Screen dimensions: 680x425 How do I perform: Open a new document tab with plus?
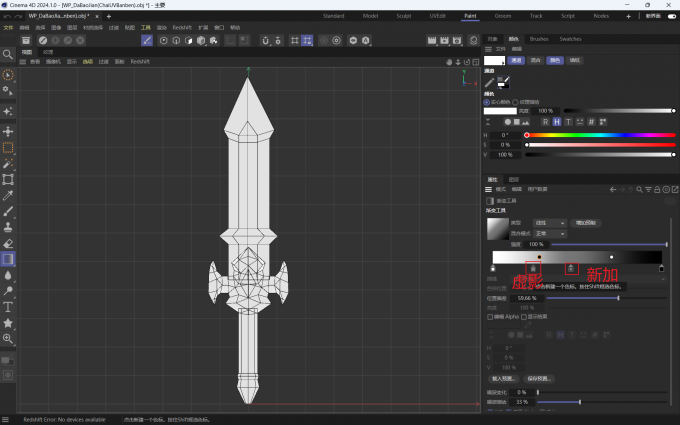pyautogui.click(x=109, y=16)
